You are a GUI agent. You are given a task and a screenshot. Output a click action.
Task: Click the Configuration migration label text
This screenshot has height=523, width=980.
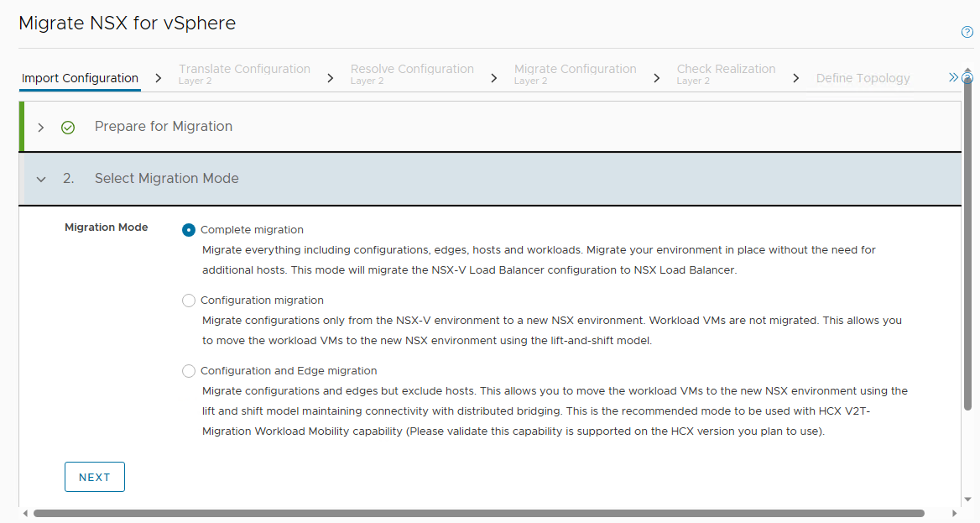click(x=262, y=301)
